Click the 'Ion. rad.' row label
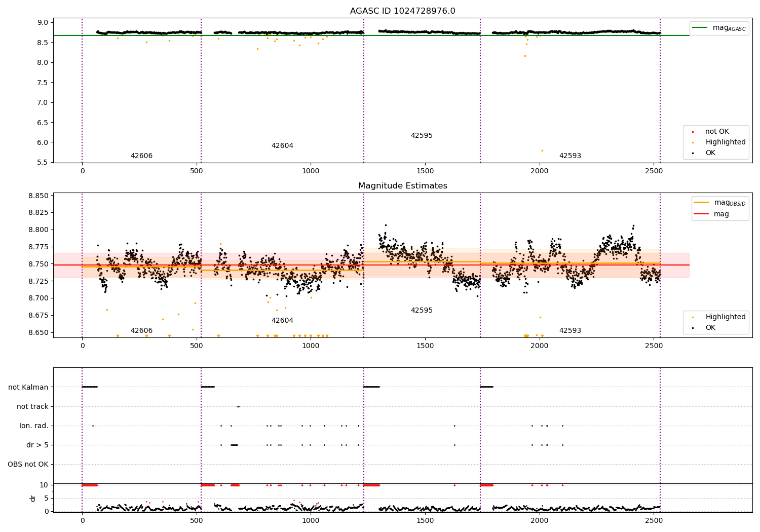 click(34, 426)
